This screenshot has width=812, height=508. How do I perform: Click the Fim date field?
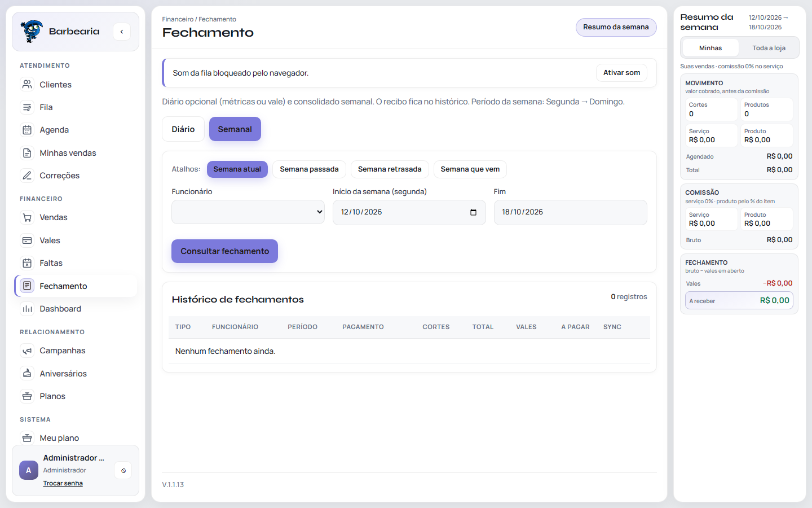pos(571,212)
